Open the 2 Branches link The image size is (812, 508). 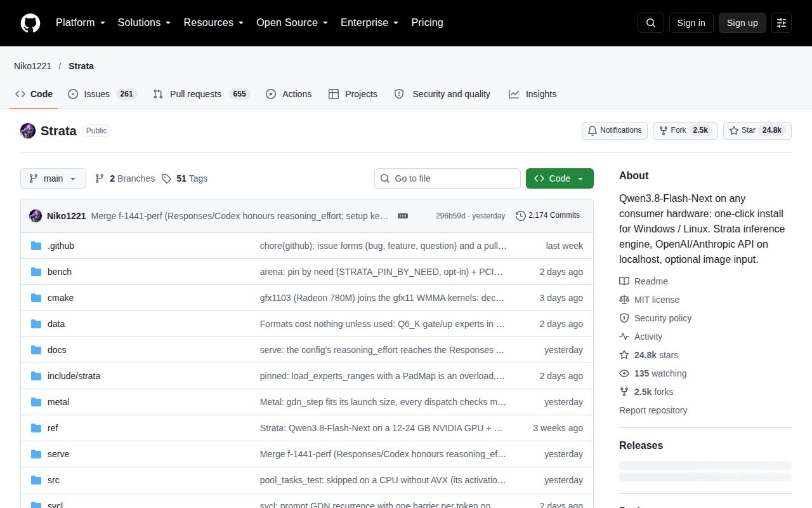tap(125, 178)
